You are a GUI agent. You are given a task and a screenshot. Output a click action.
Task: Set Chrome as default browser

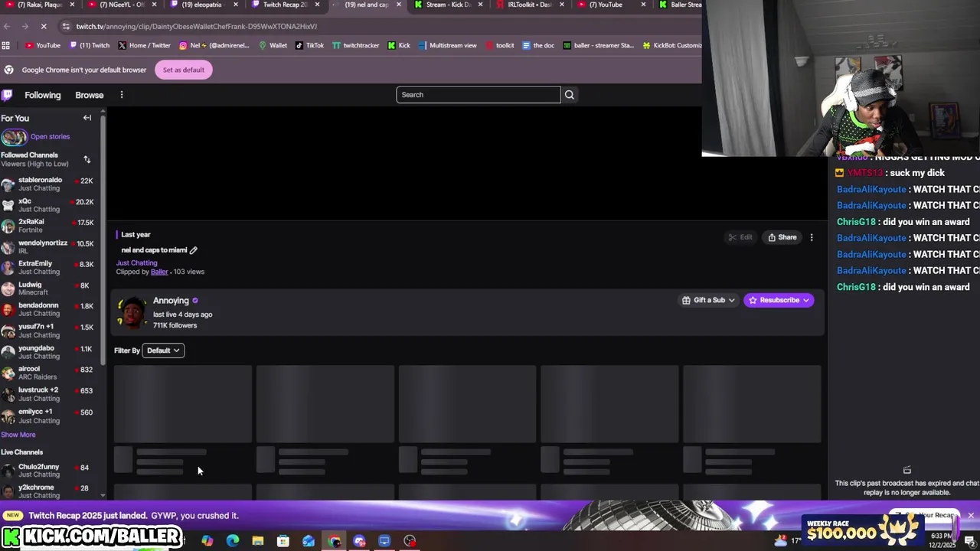[x=184, y=70]
